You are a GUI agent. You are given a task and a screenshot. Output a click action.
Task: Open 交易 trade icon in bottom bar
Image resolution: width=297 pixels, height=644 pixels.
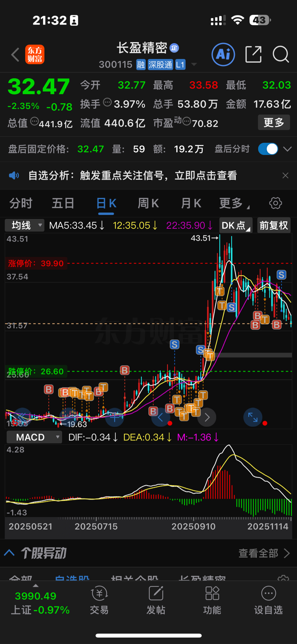[x=99, y=600]
